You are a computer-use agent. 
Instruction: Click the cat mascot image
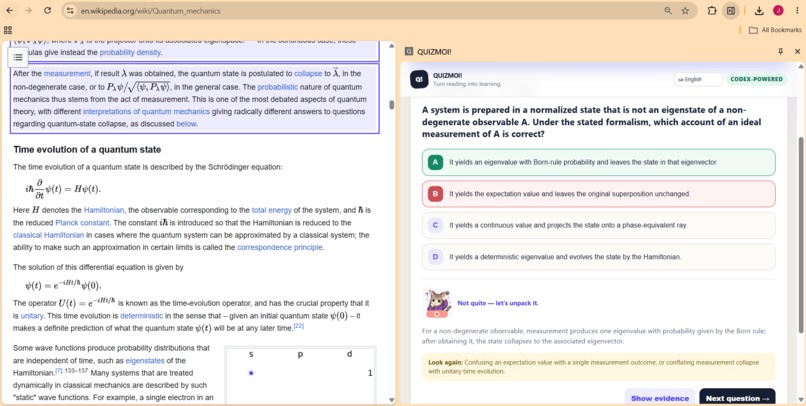(438, 303)
